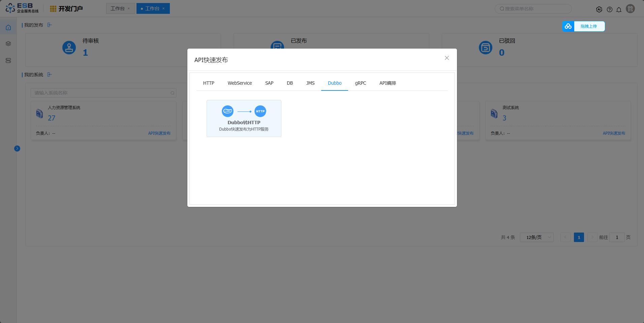This screenshot has width=644, height=323.
Task: Expand sidebar with blue arrow button
Action: tap(17, 149)
